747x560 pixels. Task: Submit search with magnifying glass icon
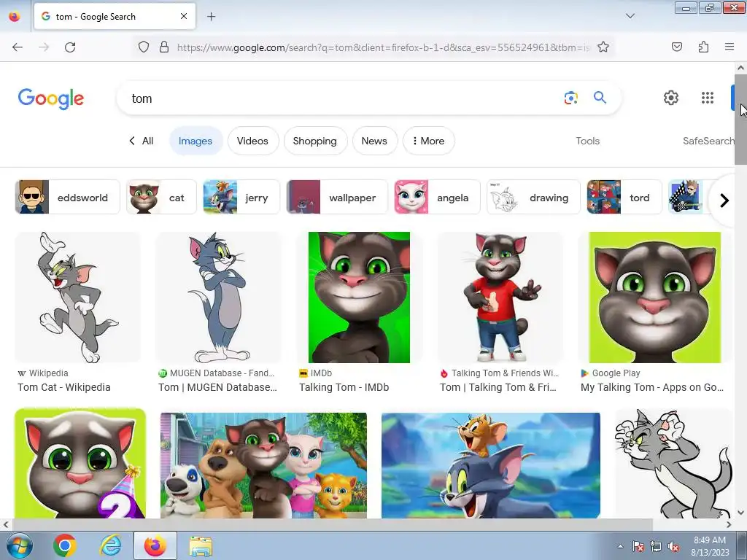click(x=600, y=98)
